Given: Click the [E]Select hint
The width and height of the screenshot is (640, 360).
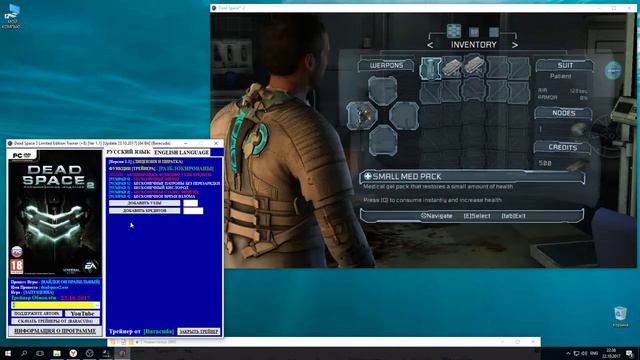Looking at the screenshot, I should [x=477, y=216].
